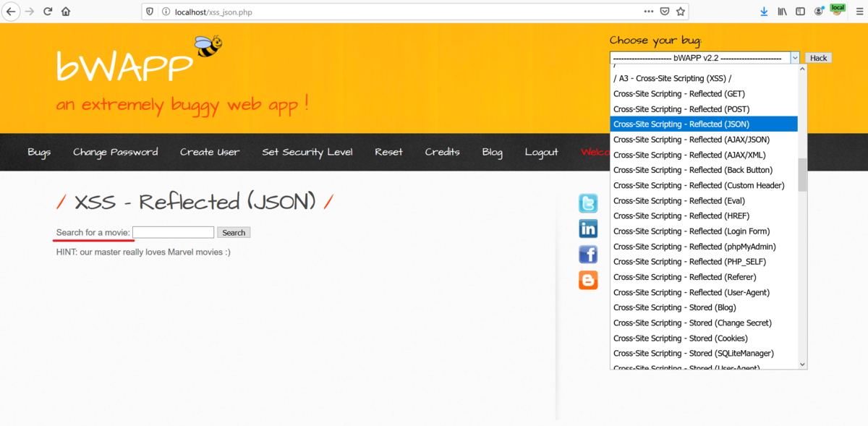Select Cross-Site Scripting - Reflected (phpMyAdmin)
Image resolution: width=868 pixels, height=426 pixels.
[x=704, y=247]
